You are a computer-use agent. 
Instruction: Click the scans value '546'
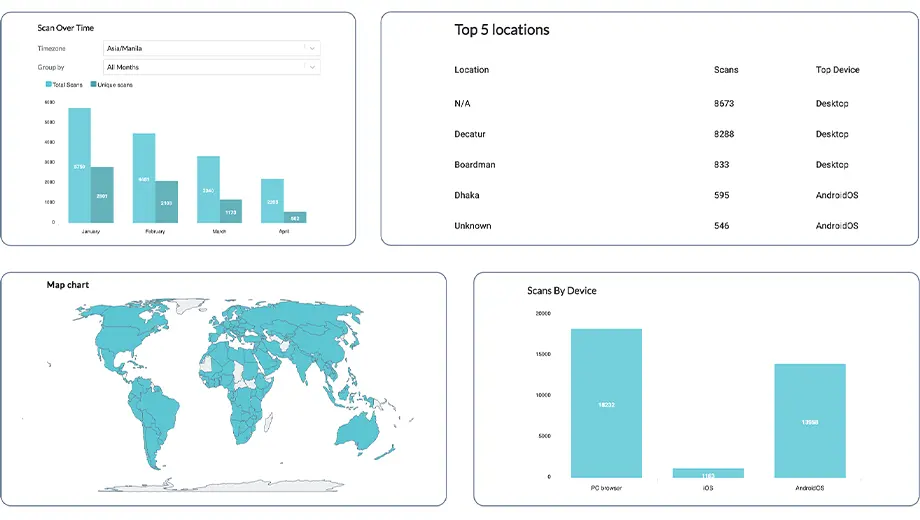click(x=722, y=225)
